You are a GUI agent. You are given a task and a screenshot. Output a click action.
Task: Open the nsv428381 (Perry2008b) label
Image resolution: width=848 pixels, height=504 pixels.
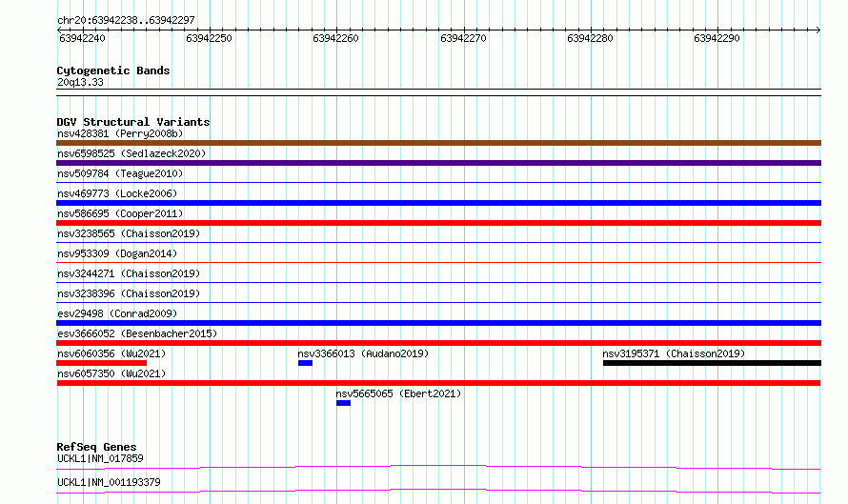pos(120,133)
